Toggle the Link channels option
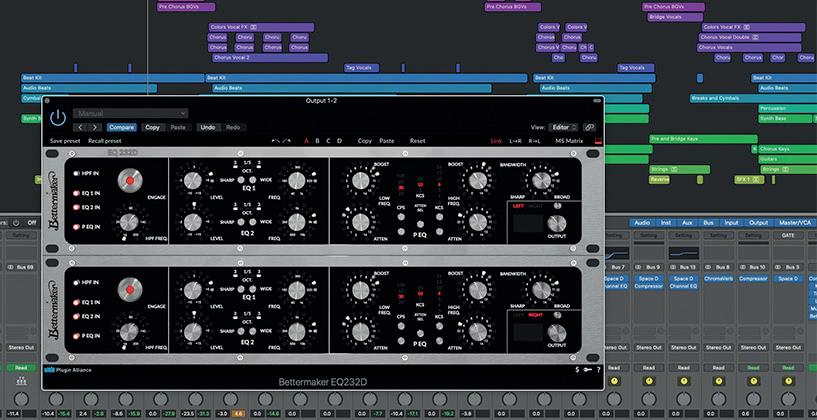Image resolution: width=817 pixels, height=420 pixels. click(496, 141)
